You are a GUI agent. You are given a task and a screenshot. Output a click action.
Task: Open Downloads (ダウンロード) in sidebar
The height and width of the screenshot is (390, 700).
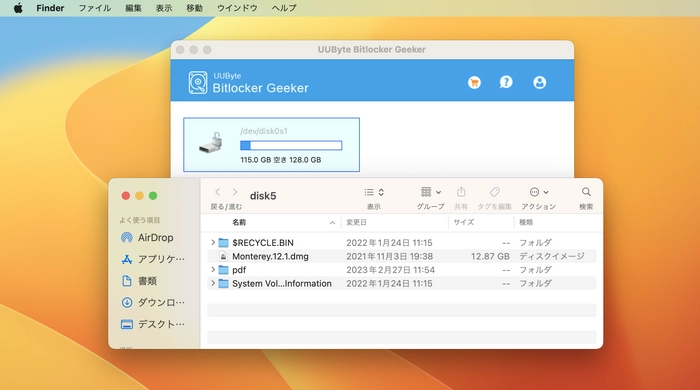[153, 303]
